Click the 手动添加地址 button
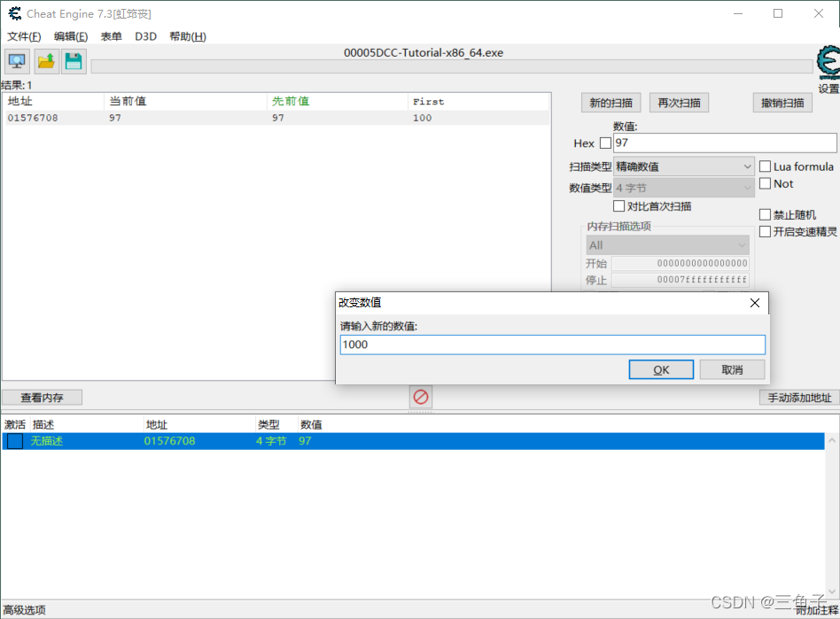The height and width of the screenshot is (619, 840). click(799, 398)
